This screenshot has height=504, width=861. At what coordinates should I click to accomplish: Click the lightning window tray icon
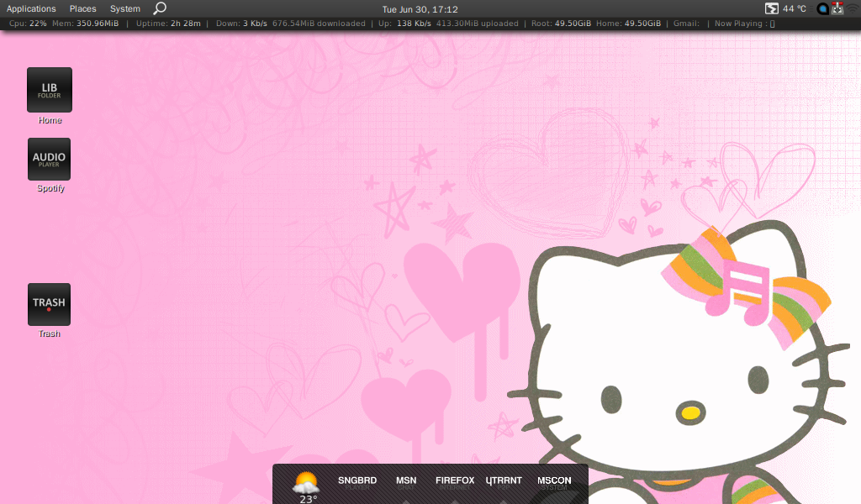772,8
